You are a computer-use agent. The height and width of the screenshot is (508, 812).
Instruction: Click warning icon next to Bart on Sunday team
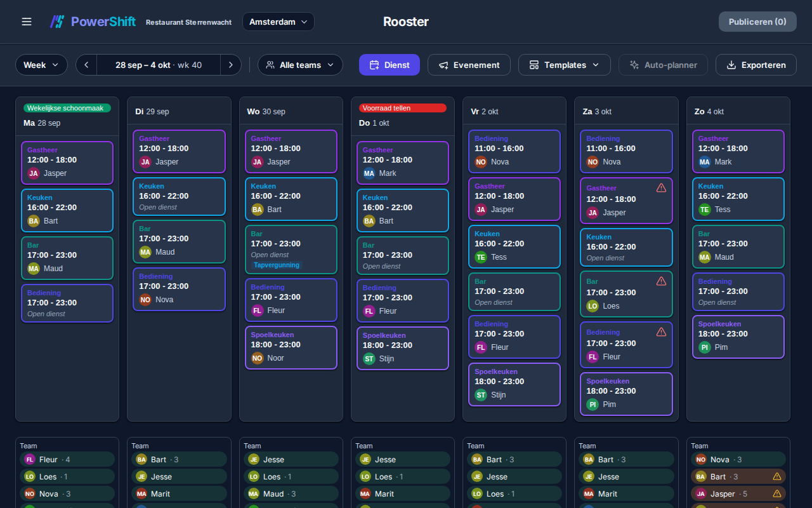click(776, 476)
